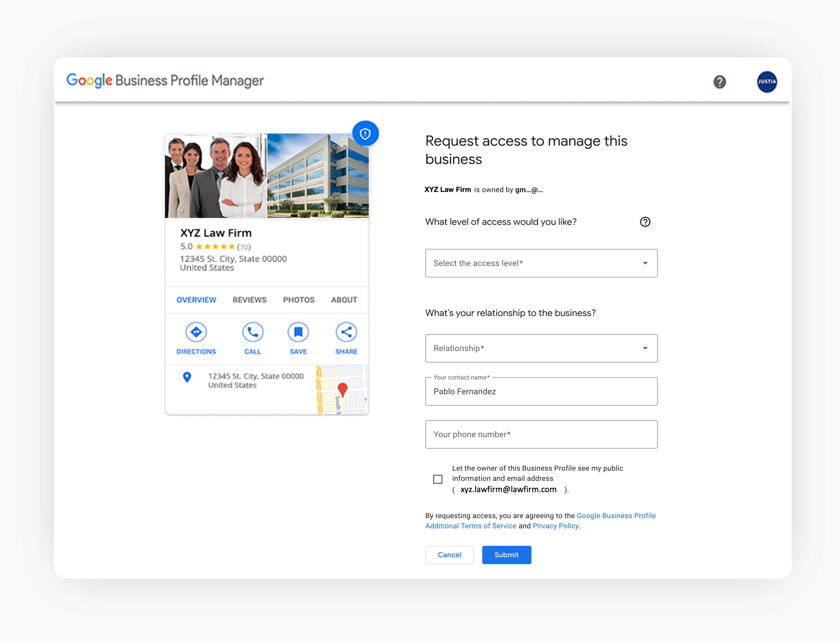The height and width of the screenshot is (641, 840).
Task: Click the Share icon
Action: (346, 332)
